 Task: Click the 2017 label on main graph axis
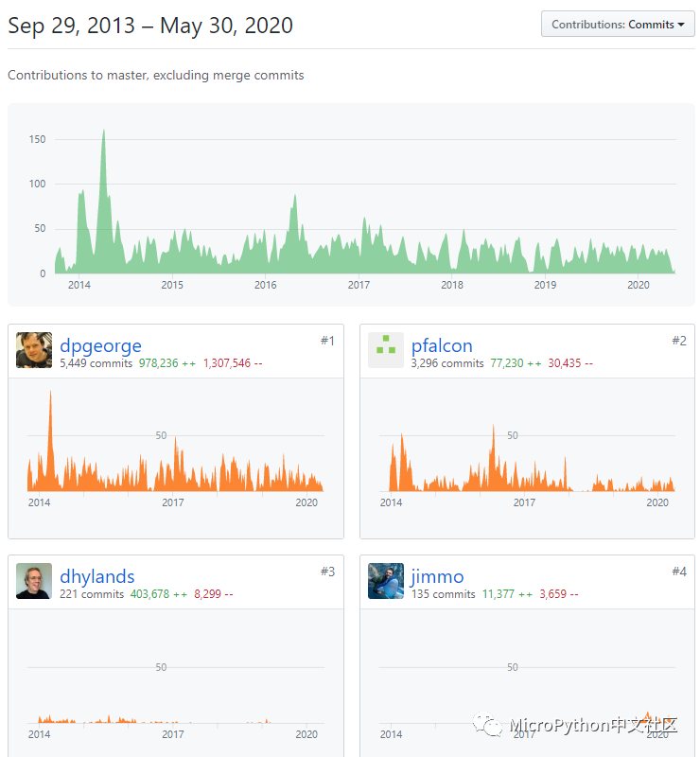click(359, 285)
